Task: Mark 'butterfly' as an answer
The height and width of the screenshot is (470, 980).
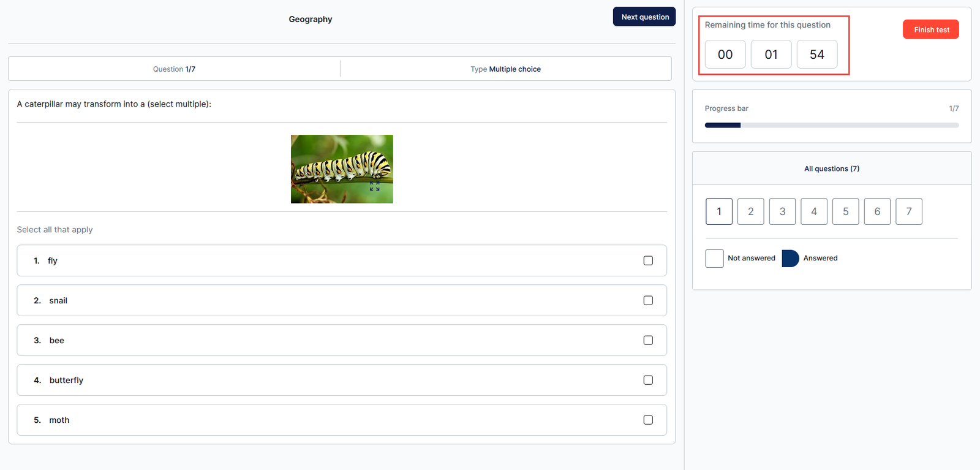Action: tap(648, 380)
